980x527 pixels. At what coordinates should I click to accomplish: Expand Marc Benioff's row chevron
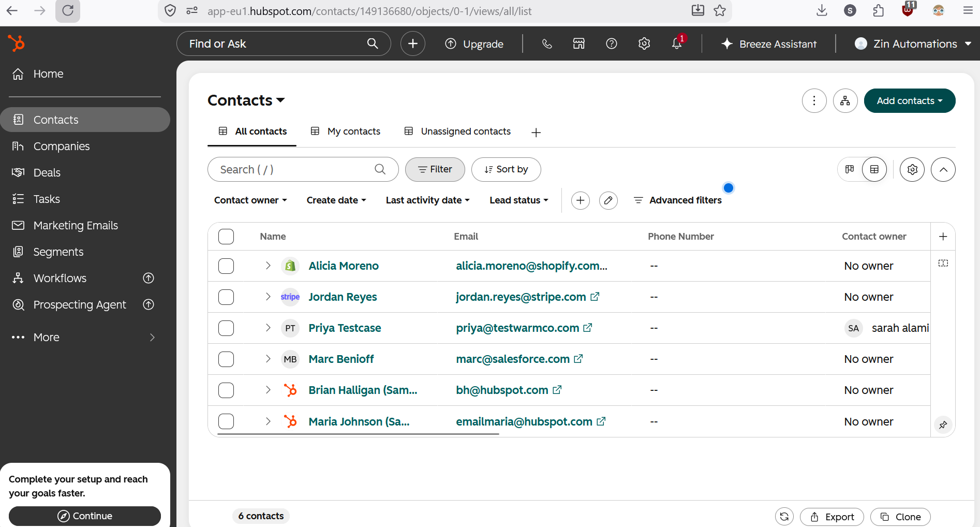[268, 359]
